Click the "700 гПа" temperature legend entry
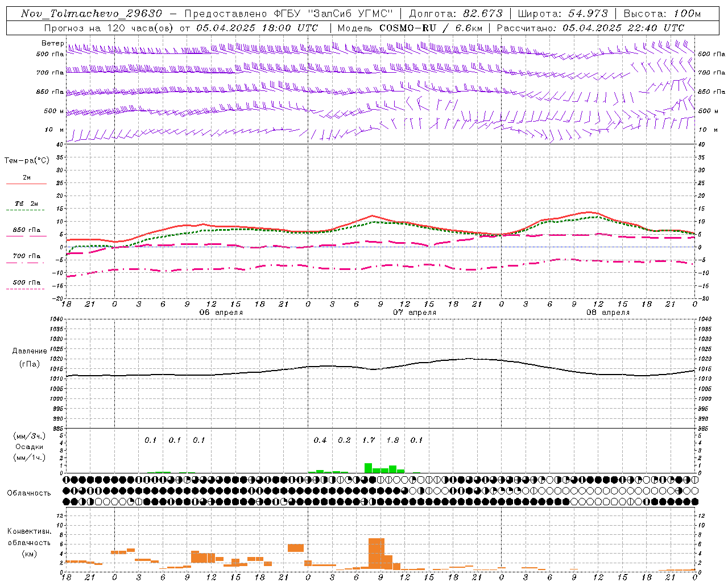Viewport: 728px width, 582px height. (x=27, y=256)
